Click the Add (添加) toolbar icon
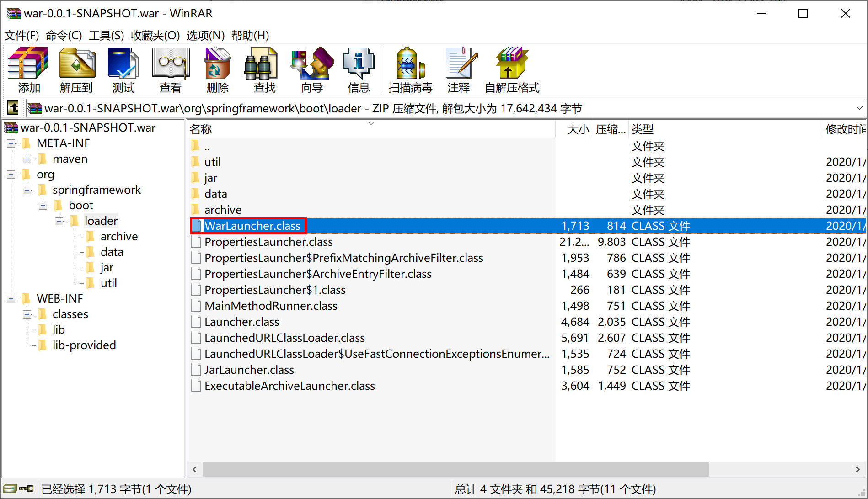Viewport: 868px width, 499px height. click(29, 63)
